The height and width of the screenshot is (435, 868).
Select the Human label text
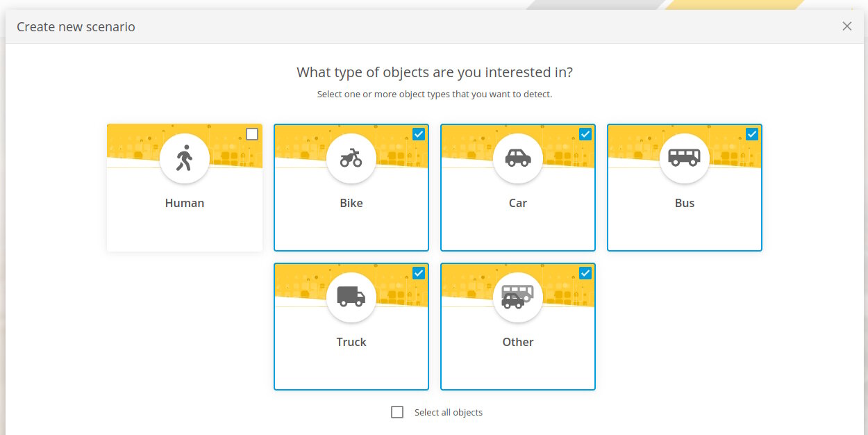point(185,203)
